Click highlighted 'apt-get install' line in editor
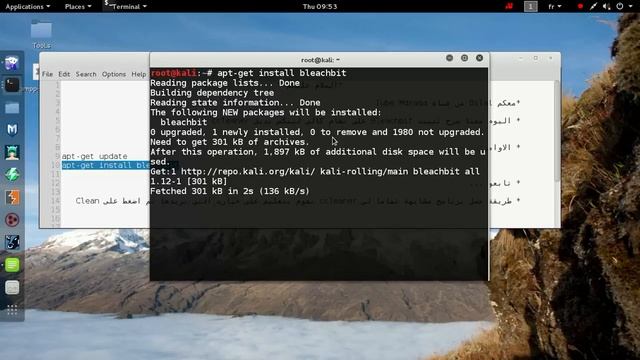This screenshot has width=640, height=360. click(x=106, y=165)
